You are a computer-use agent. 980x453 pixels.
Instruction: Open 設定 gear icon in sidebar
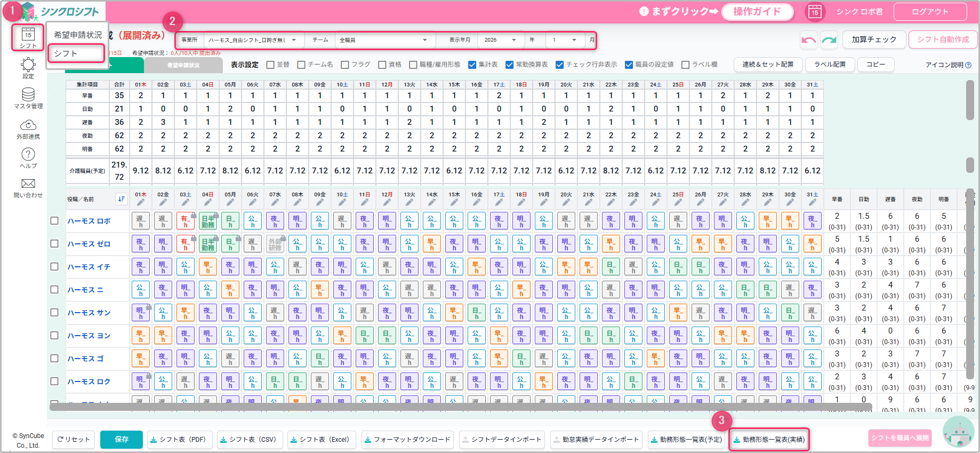coord(28,68)
